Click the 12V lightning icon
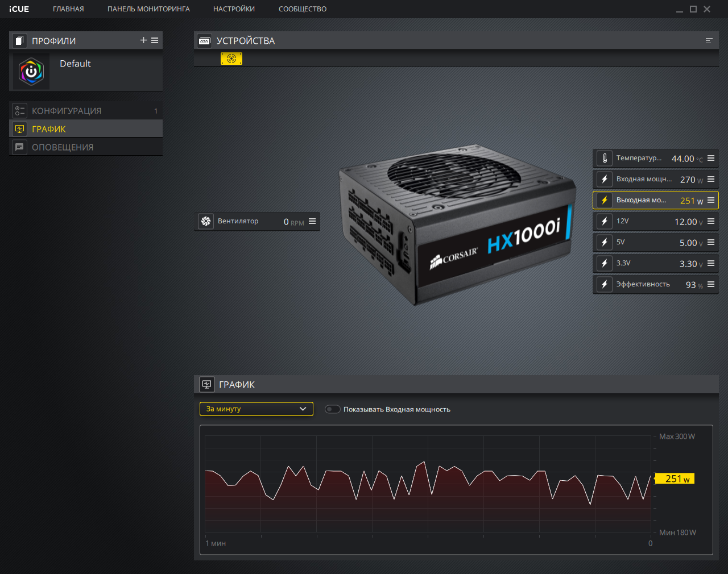Image resolution: width=728 pixels, height=574 pixels. [605, 221]
